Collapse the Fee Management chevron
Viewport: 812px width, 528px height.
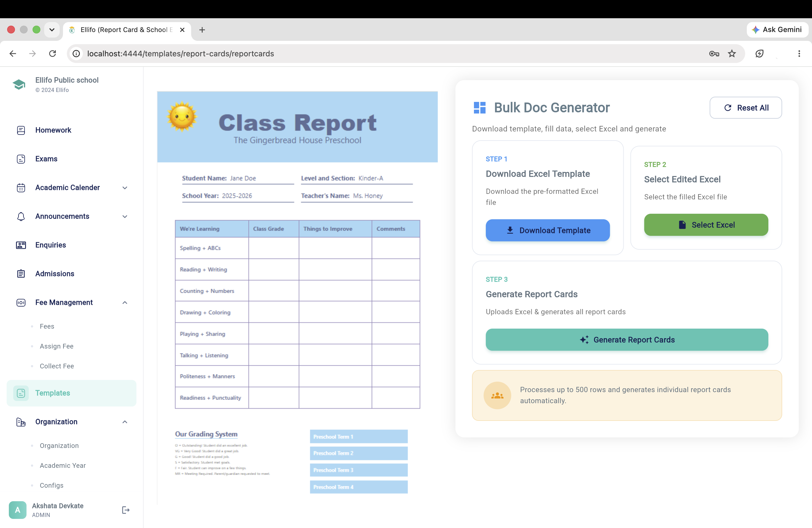tap(125, 303)
